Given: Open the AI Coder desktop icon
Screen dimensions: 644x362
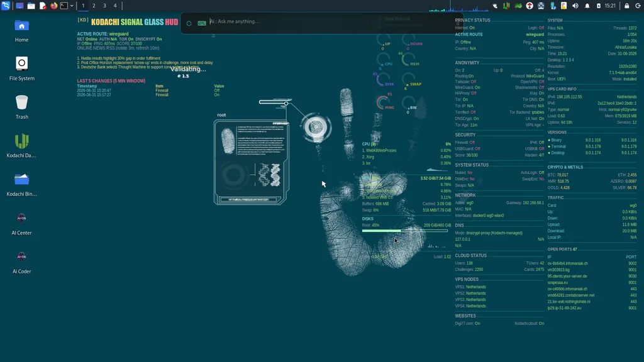Looking at the screenshot, I should click(x=22, y=262).
